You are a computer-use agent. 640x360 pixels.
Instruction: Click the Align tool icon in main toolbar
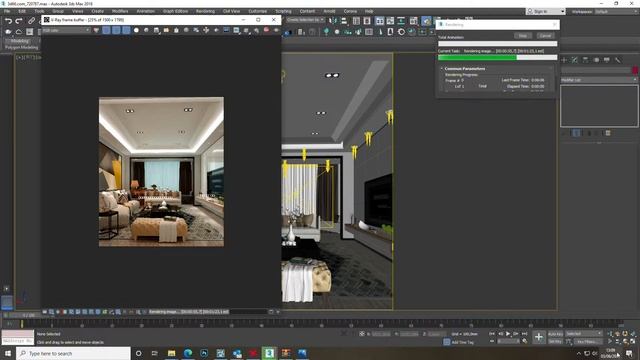(x=344, y=20)
